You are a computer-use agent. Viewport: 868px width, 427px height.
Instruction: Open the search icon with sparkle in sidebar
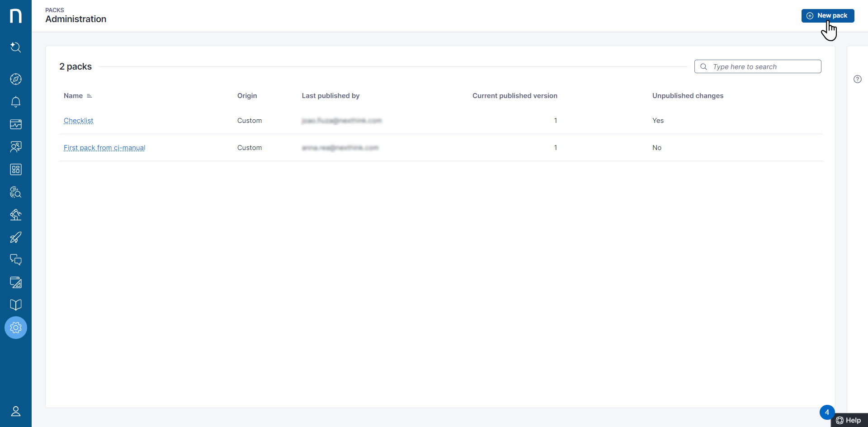(16, 47)
